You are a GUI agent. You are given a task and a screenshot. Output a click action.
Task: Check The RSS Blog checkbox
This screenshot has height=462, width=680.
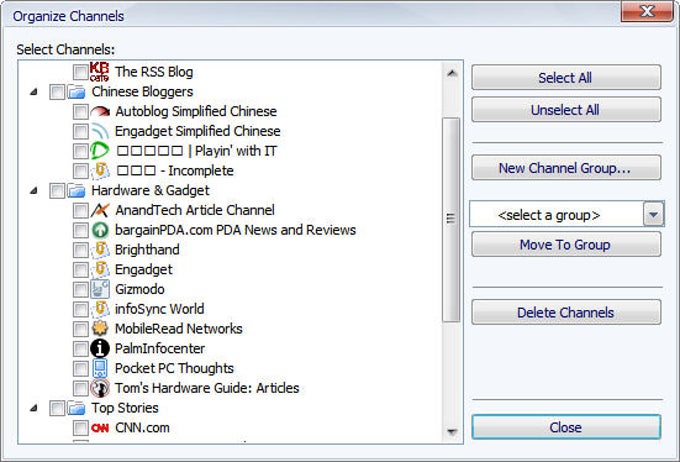tap(80, 72)
